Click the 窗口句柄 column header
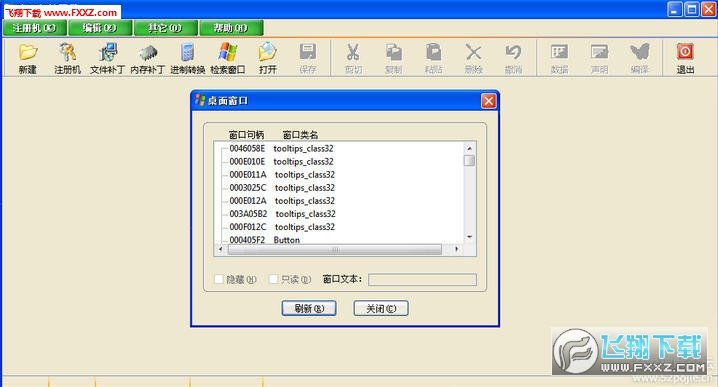718x387 pixels. pos(246,135)
